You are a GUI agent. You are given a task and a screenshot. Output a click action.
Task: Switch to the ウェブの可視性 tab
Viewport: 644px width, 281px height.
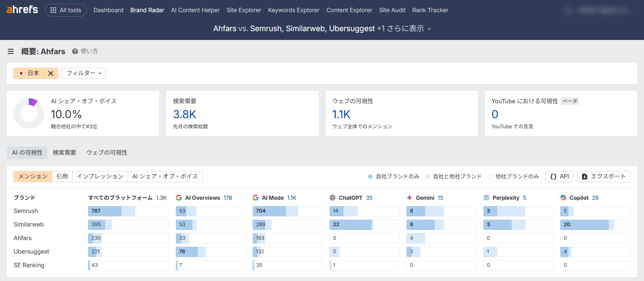[107, 153]
